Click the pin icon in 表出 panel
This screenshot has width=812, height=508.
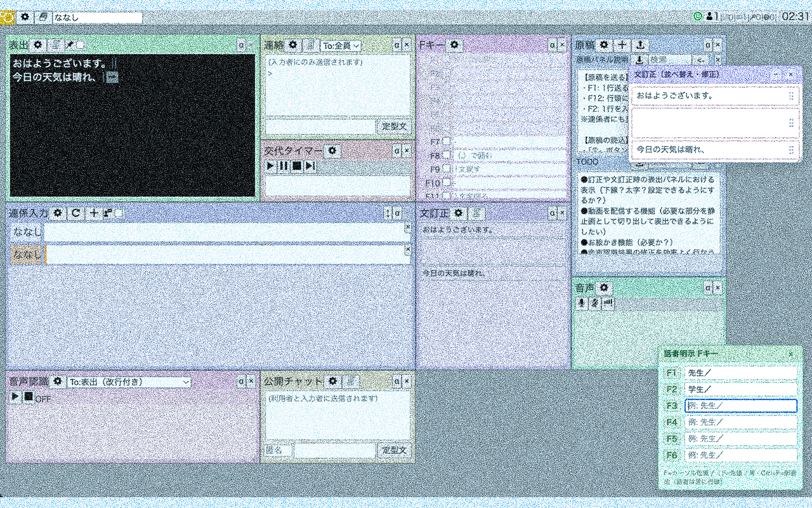coord(70,45)
